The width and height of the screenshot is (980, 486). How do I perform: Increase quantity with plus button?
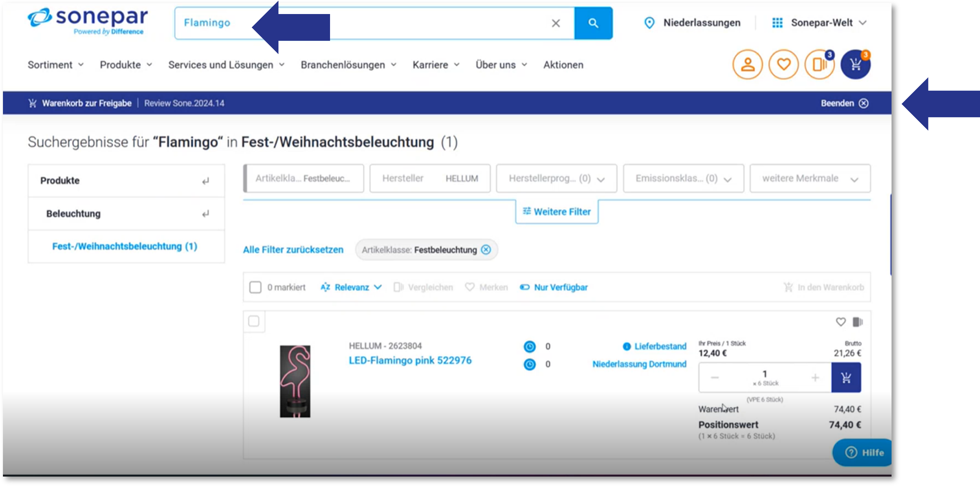pyautogui.click(x=815, y=377)
